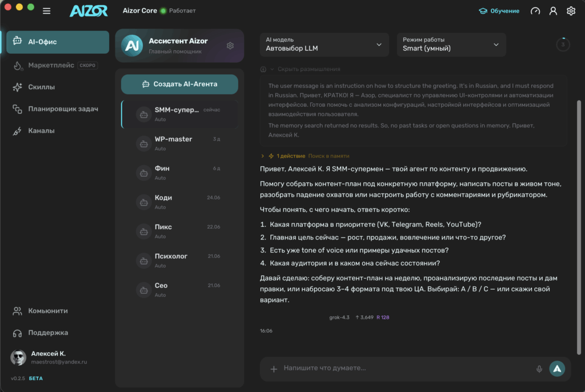Viewport: 585px width, 392px height.
Task: Select the WP-master agent chat
Action: pos(179,143)
